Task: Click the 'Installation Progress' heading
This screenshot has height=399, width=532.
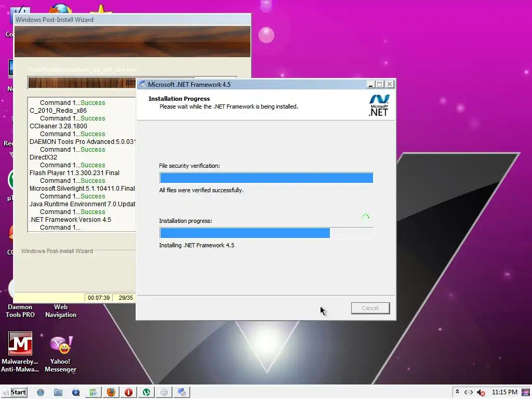Action: pos(179,99)
